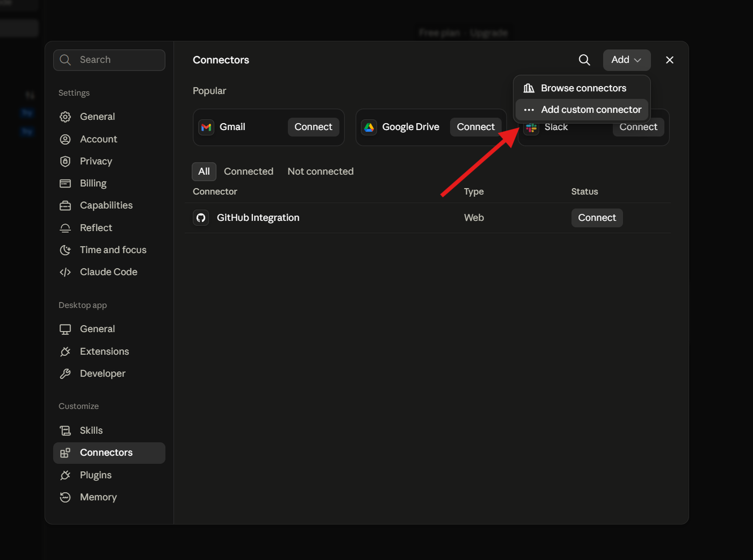The height and width of the screenshot is (560, 753).
Task: Open the Reflect settings icon
Action: [x=65, y=228]
